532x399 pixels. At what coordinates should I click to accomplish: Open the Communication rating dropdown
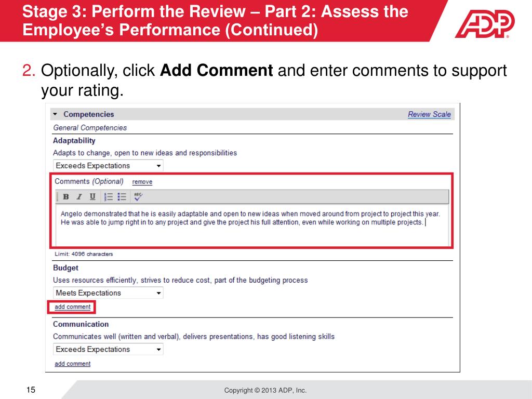[108, 349]
